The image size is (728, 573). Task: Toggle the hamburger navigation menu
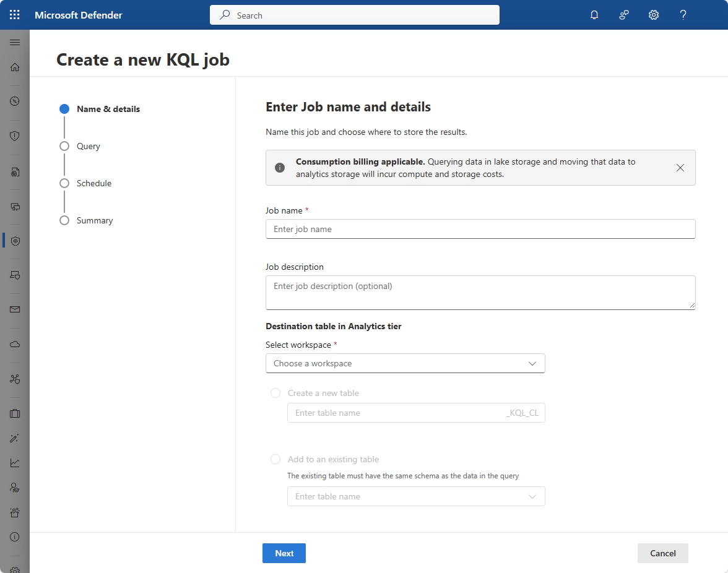15,42
